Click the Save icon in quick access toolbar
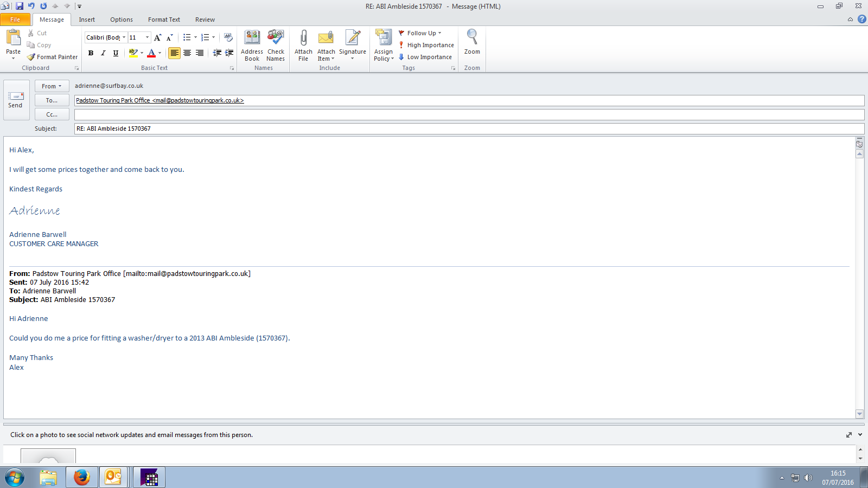The width and height of the screenshot is (868, 488). pos(20,6)
